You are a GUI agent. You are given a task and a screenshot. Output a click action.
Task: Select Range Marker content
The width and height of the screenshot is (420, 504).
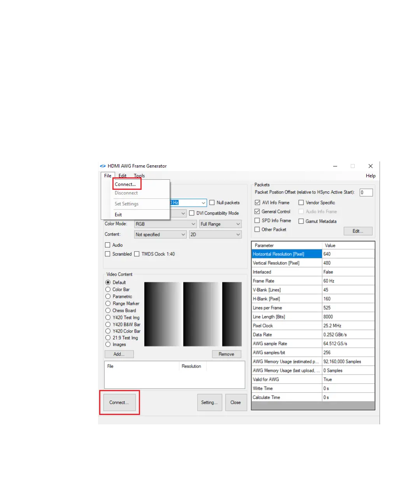(x=108, y=303)
